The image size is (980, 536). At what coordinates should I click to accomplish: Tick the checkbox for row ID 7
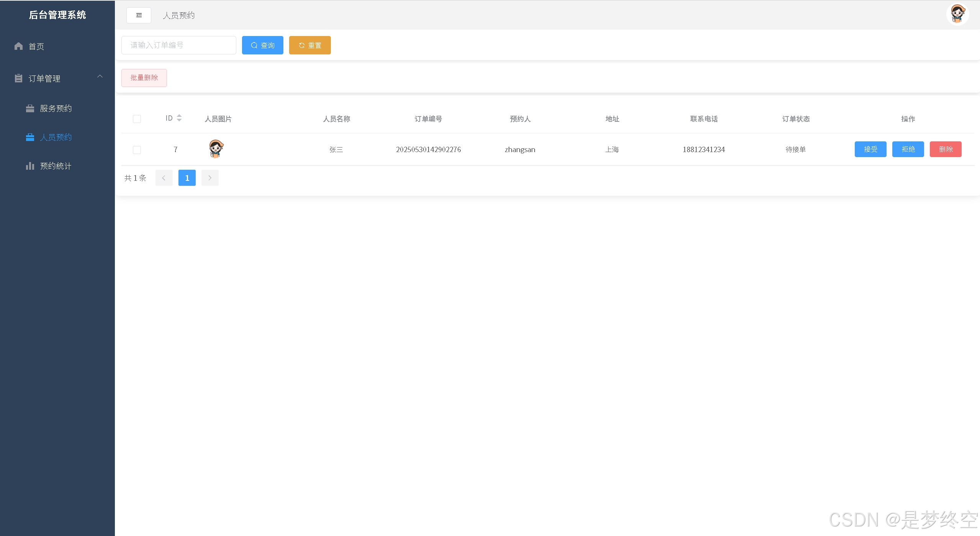point(137,150)
